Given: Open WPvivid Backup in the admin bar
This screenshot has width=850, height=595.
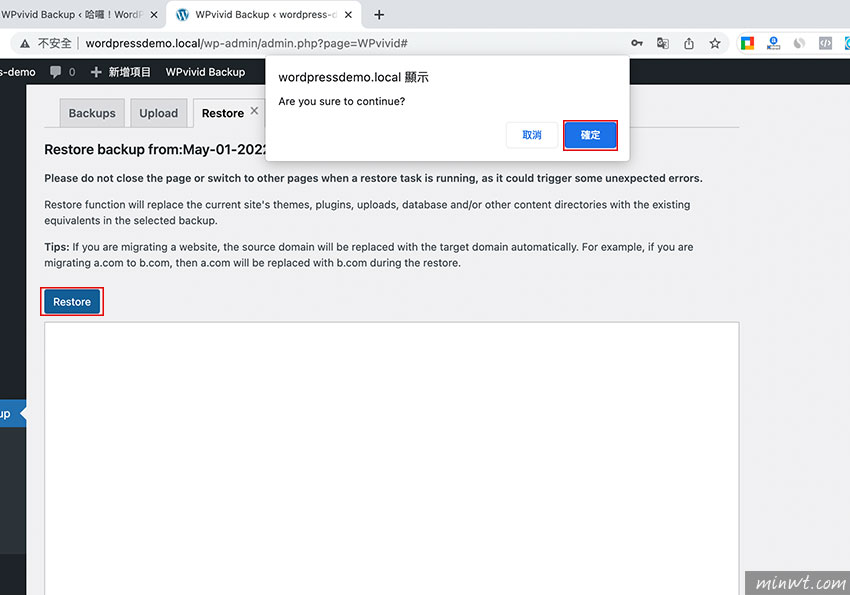Looking at the screenshot, I should coord(205,72).
